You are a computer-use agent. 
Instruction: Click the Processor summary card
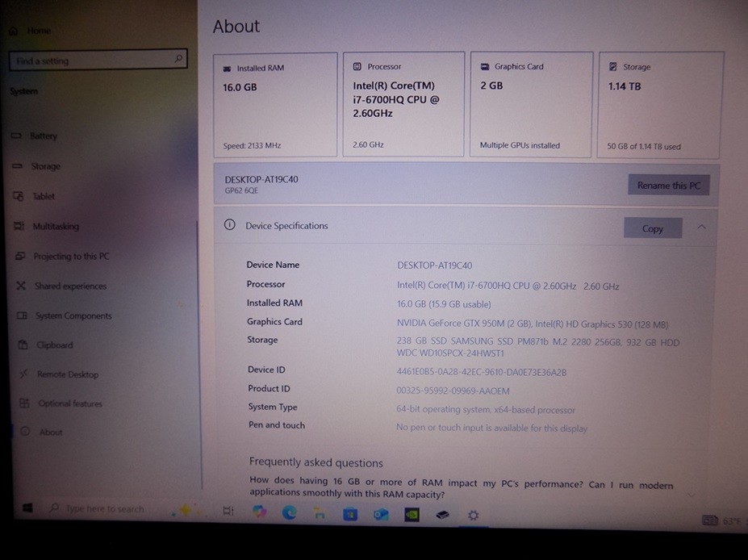click(403, 104)
